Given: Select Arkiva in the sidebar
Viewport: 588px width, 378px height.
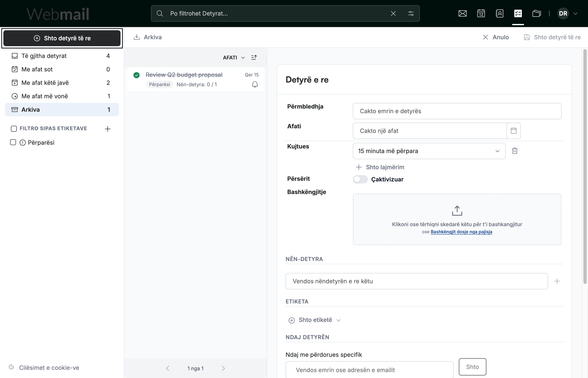Looking at the screenshot, I should [62, 109].
